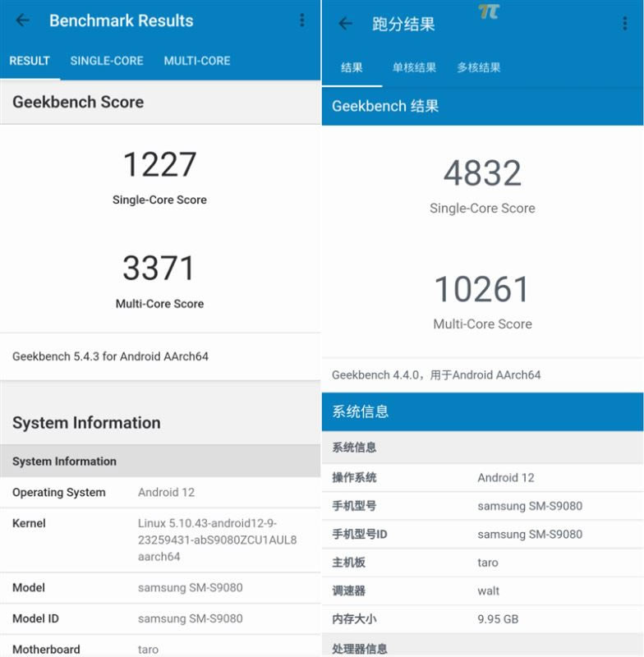Open the 单核结果 tab
This screenshot has height=657, width=644.
coord(414,67)
